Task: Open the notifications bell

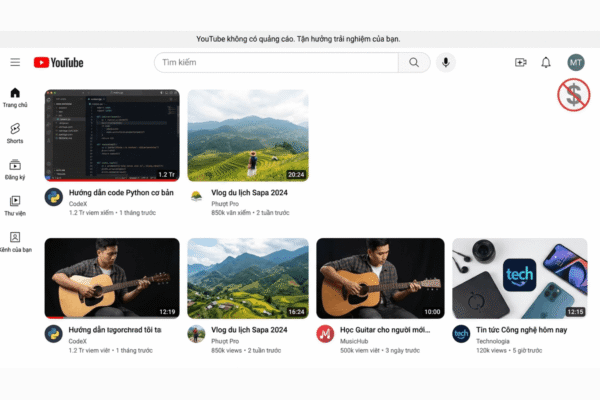Action: (x=546, y=62)
